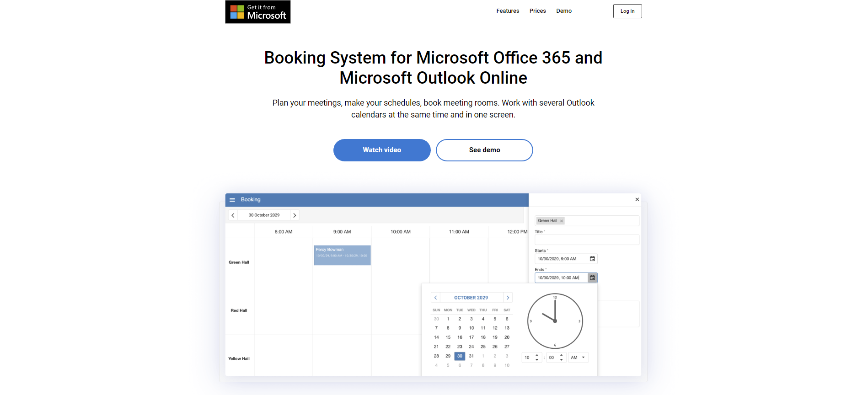Click the analog clock face

[555, 321]
